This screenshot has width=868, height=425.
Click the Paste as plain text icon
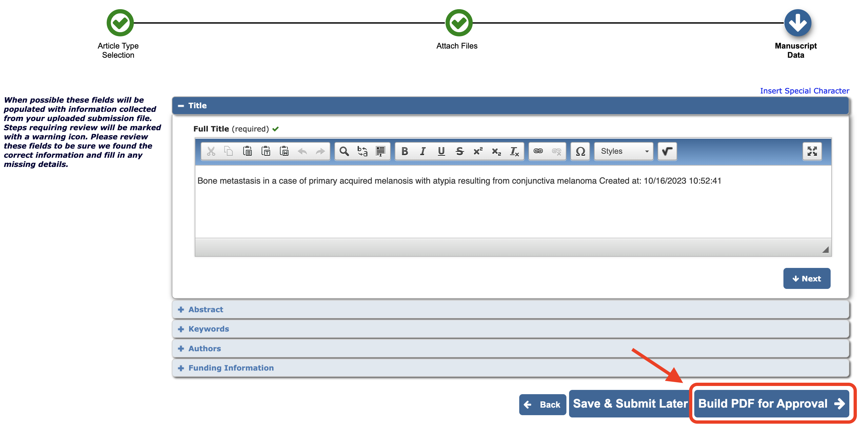click(x=266, y=151)
